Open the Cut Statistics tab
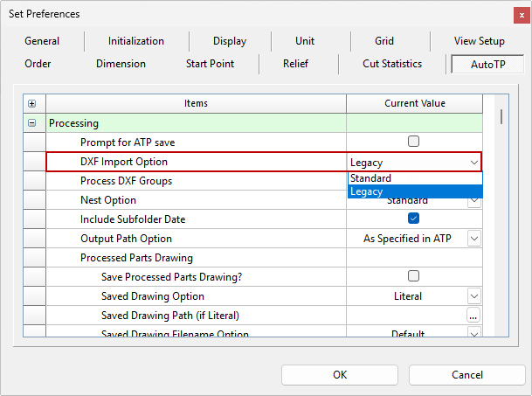 tap(392, 64)
